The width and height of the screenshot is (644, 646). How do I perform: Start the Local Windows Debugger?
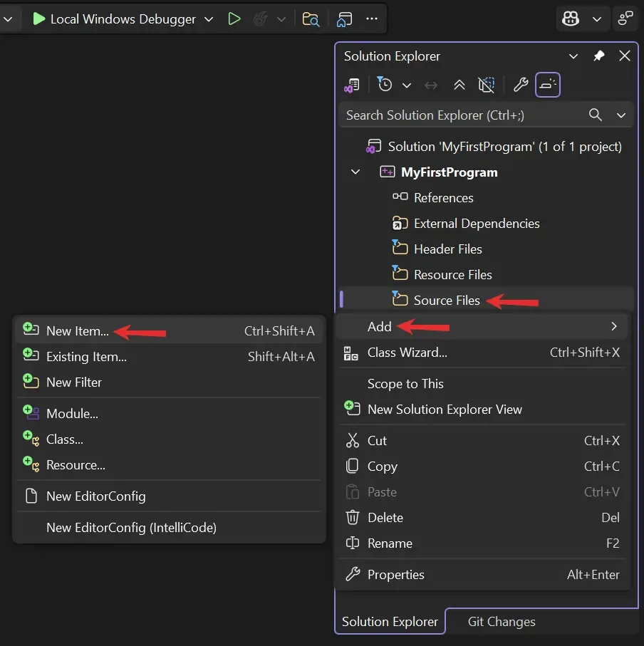(114, 19)
